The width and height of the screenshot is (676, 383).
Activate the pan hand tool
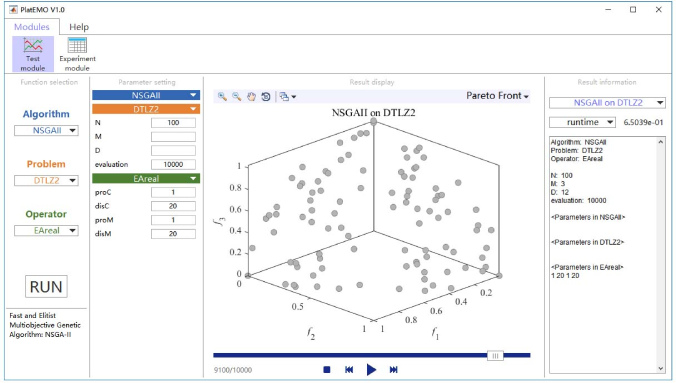point(251,97)
